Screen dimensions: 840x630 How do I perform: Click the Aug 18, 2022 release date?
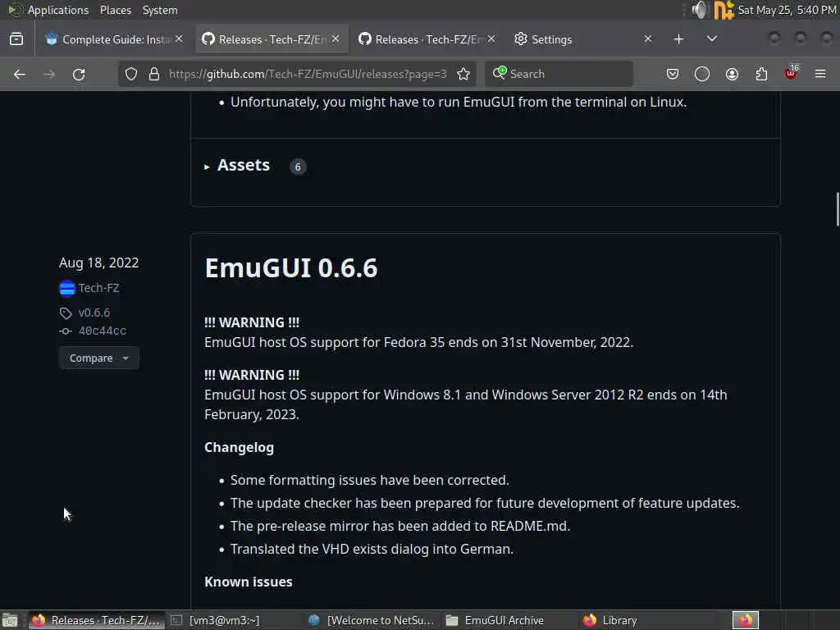[98, 262]
